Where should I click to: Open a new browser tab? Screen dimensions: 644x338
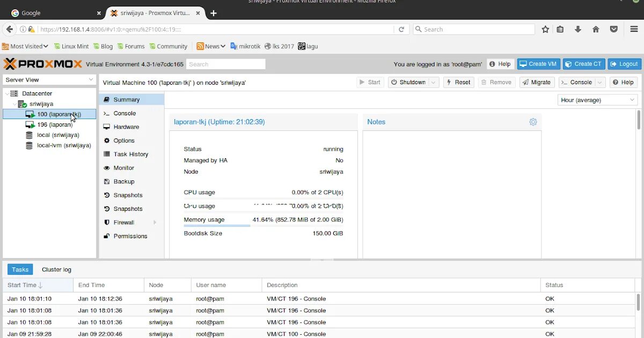214,13
